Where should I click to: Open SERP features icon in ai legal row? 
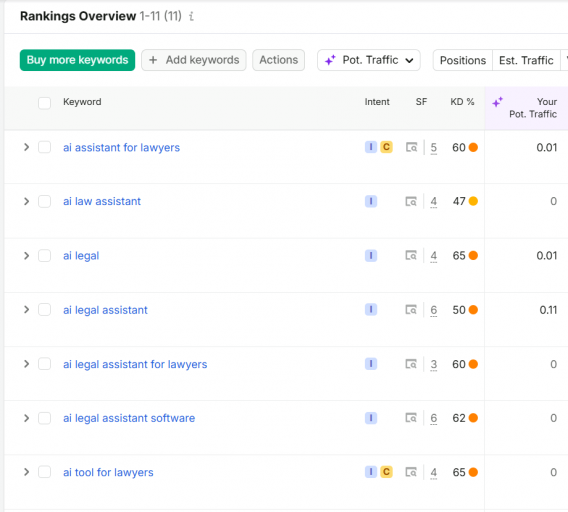(411, 256)
